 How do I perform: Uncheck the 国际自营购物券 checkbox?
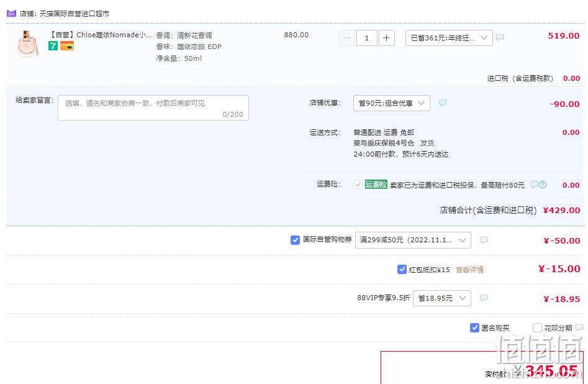295,240
